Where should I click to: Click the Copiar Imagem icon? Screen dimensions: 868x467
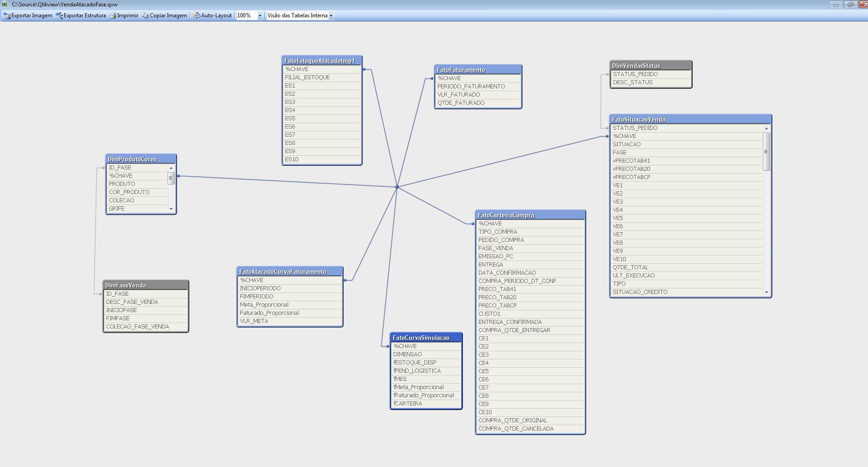tap(145, 15)
